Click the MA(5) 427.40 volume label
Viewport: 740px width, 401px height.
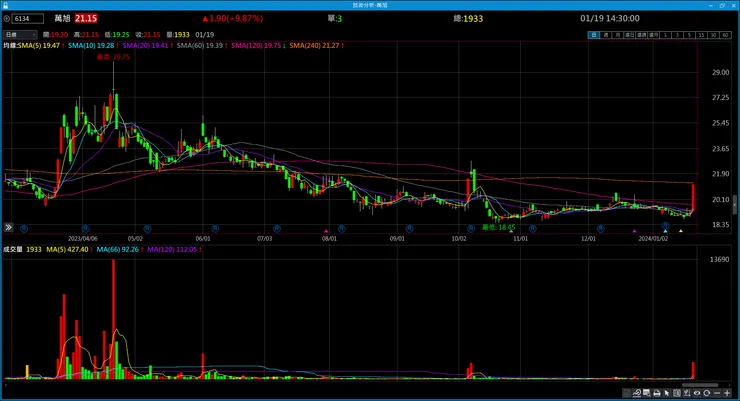click(67, 250)
